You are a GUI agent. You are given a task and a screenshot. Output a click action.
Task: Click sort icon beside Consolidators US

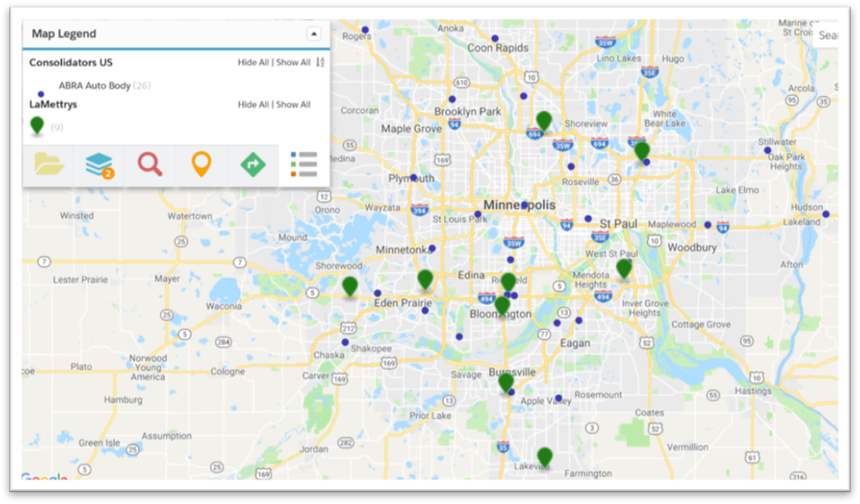click(320, 62)
